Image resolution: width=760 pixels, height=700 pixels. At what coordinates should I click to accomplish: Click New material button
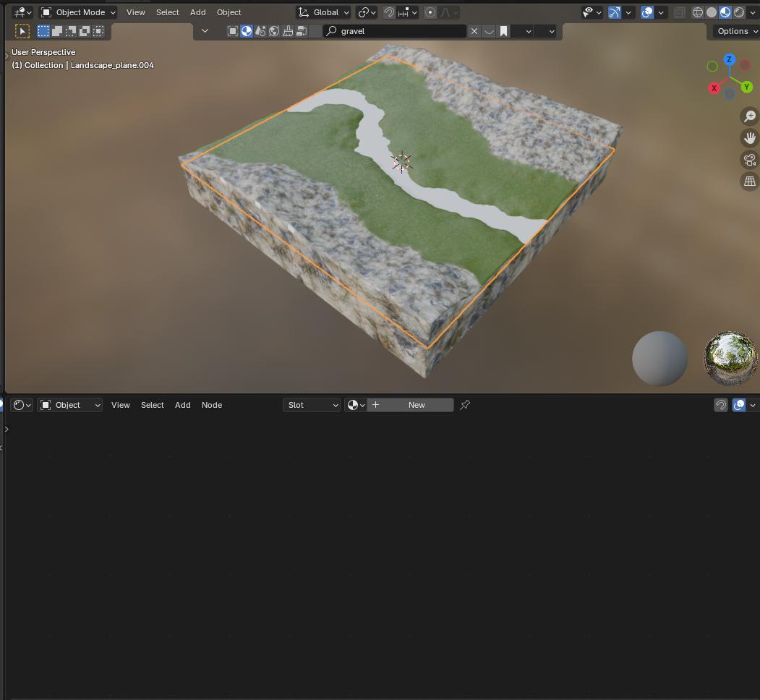(417, 405)
